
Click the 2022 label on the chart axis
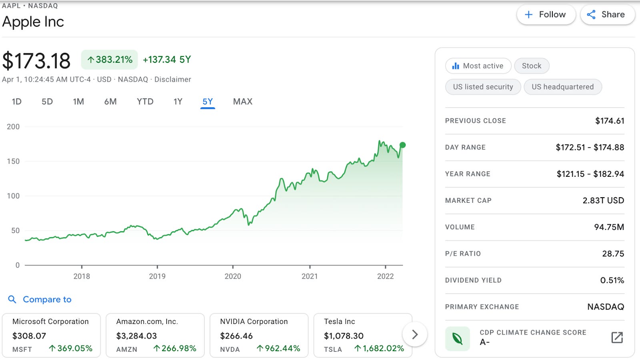click(386, 276)
